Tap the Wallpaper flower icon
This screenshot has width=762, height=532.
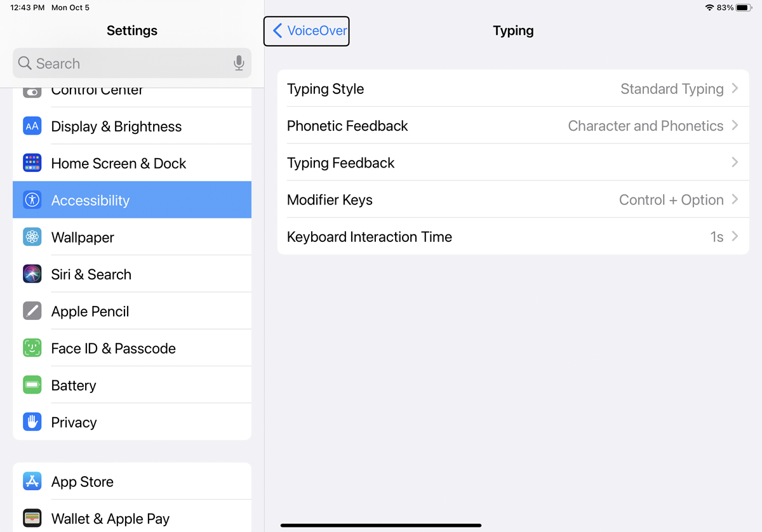point(32,237)
